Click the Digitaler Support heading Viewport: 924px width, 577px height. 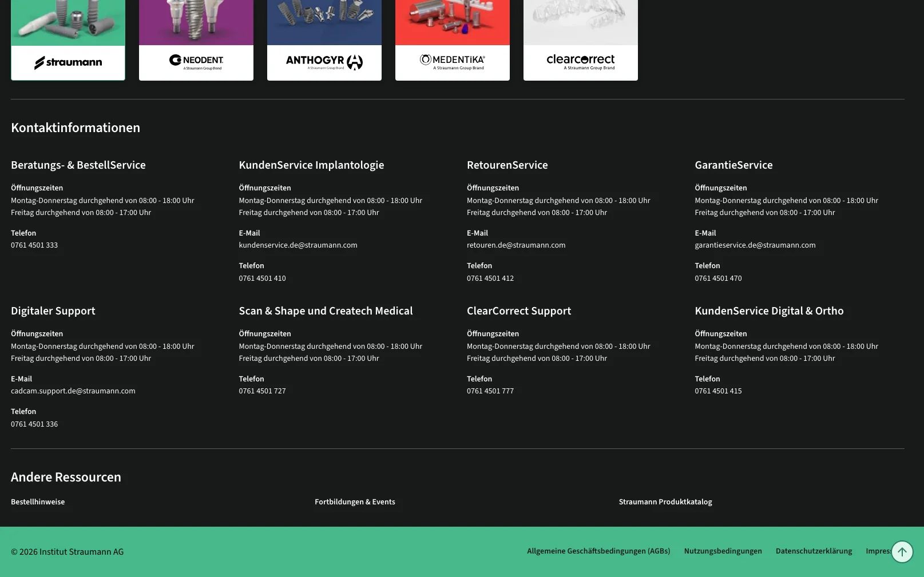tap(53, 311)
